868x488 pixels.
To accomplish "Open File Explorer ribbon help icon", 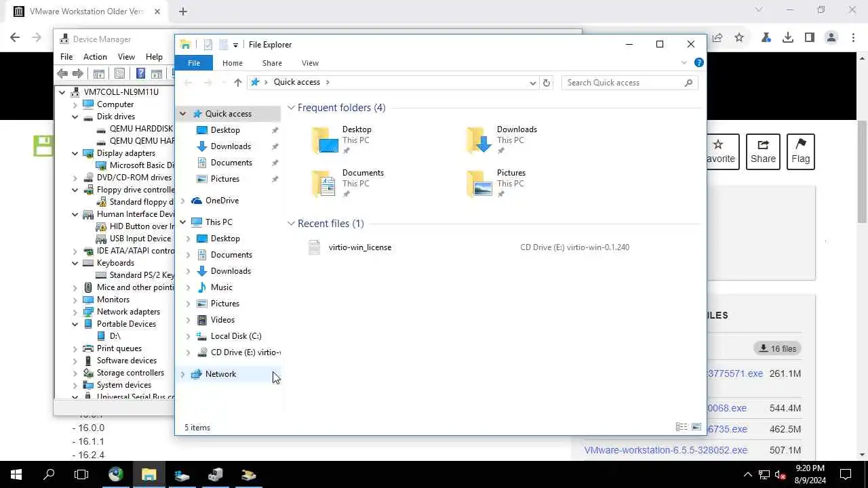I will point(699,62).
